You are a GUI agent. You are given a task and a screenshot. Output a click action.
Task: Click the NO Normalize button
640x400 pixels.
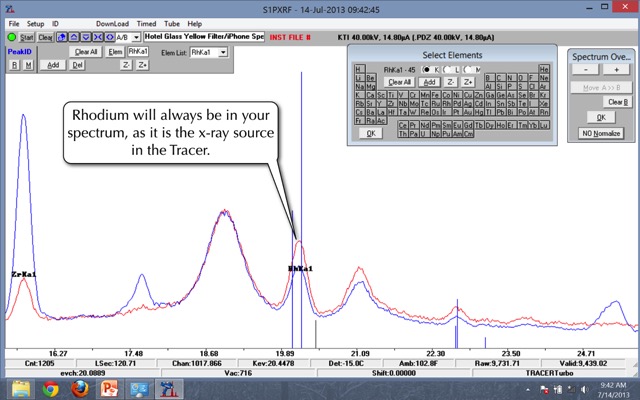[x=601, y=133]
